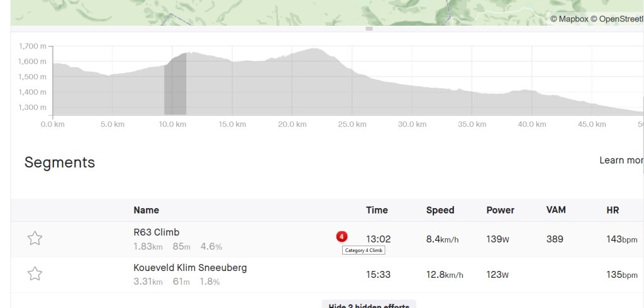Click the 15:33 time for Koueveld Klim

tap(379, 274)
